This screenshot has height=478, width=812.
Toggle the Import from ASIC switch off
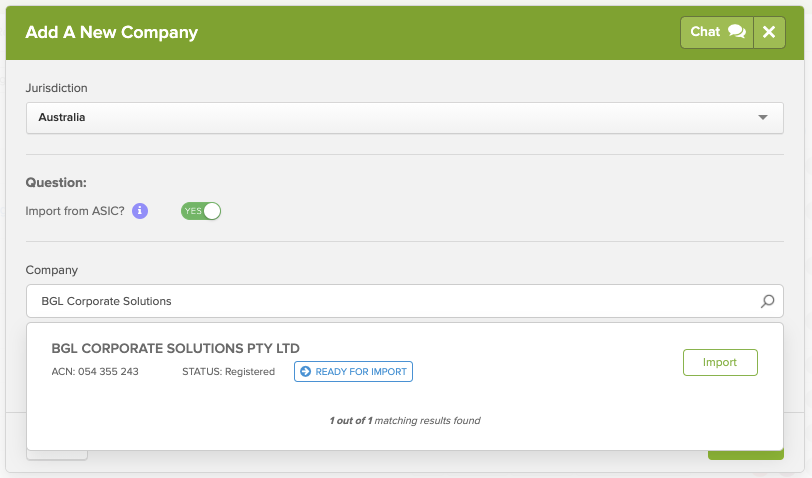point(200,211)
